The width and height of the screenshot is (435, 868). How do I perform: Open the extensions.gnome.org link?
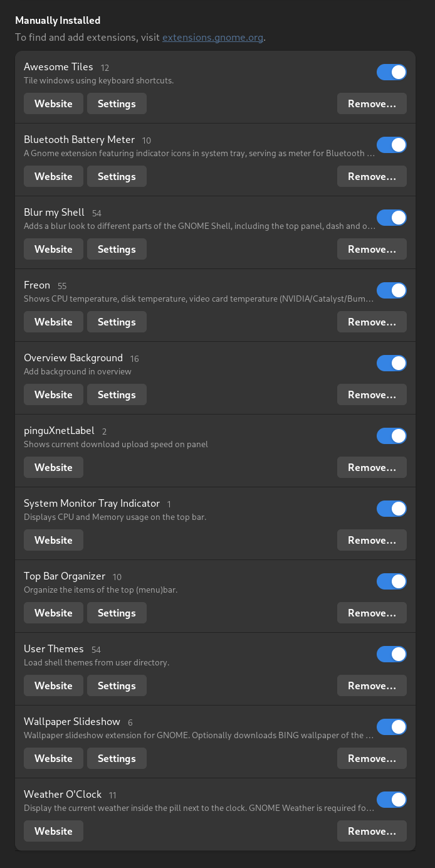pyautogui.click(x=212, y=38)
